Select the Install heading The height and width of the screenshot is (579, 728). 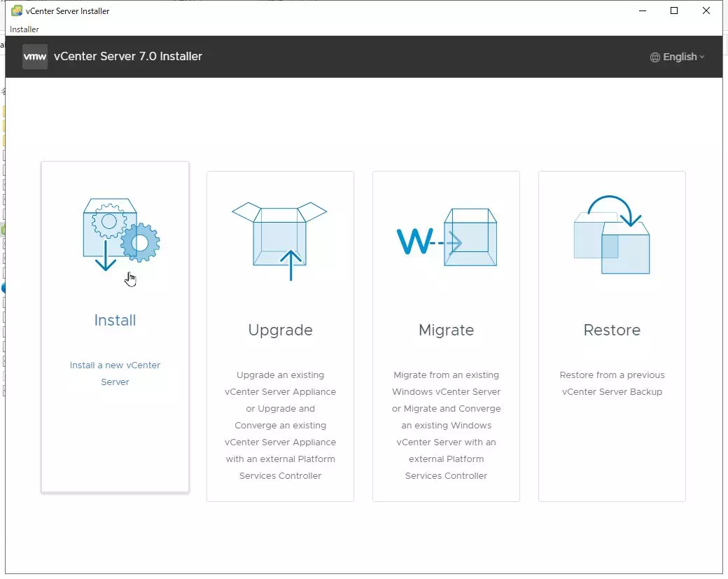point(115,321)
